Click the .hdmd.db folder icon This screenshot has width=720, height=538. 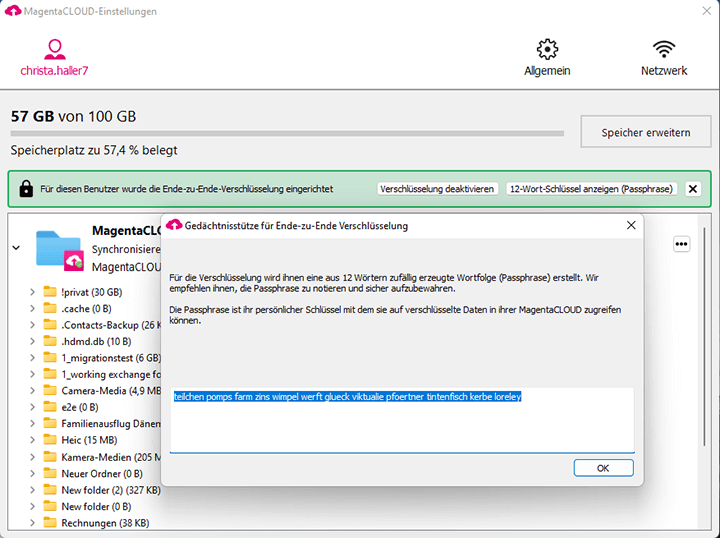pos(50,341)
